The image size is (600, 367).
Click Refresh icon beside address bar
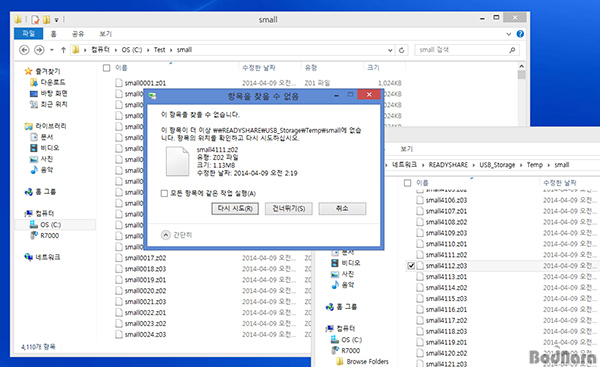401,50
